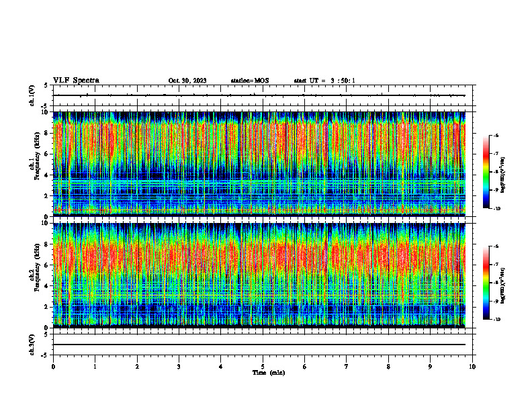Image resolution: width=532 pixels, height=411 pixels.
Task: Click the ch.1 spectrogram color bar
Action: tap(486, 172)
